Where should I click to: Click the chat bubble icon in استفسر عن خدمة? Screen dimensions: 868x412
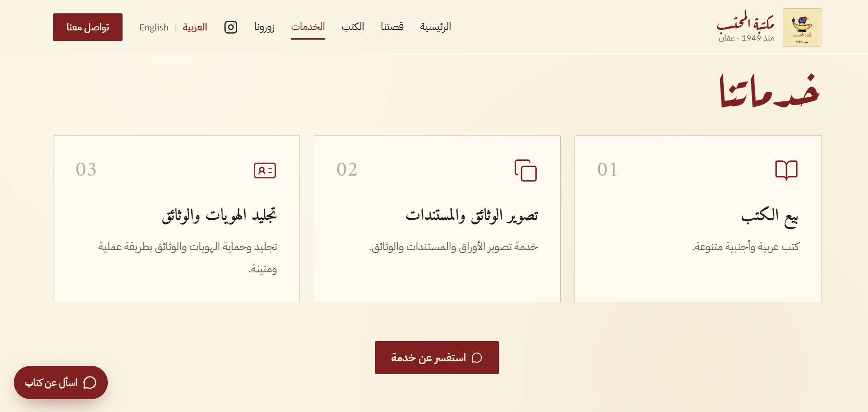[x=477, y=358]
